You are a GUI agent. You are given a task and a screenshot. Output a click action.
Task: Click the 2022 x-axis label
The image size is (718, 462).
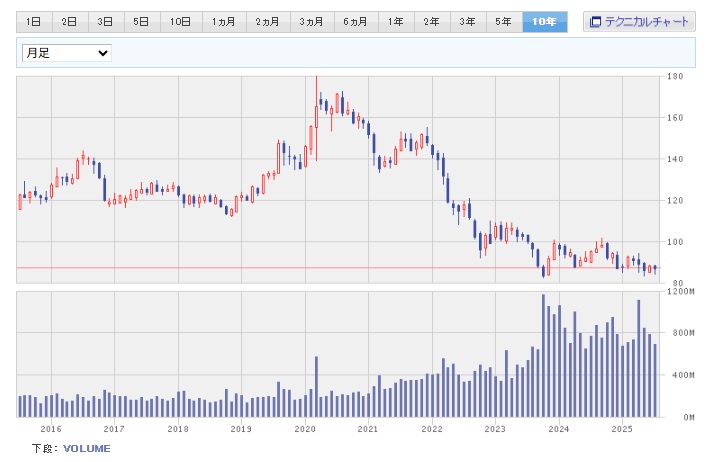tap(432, 429)
